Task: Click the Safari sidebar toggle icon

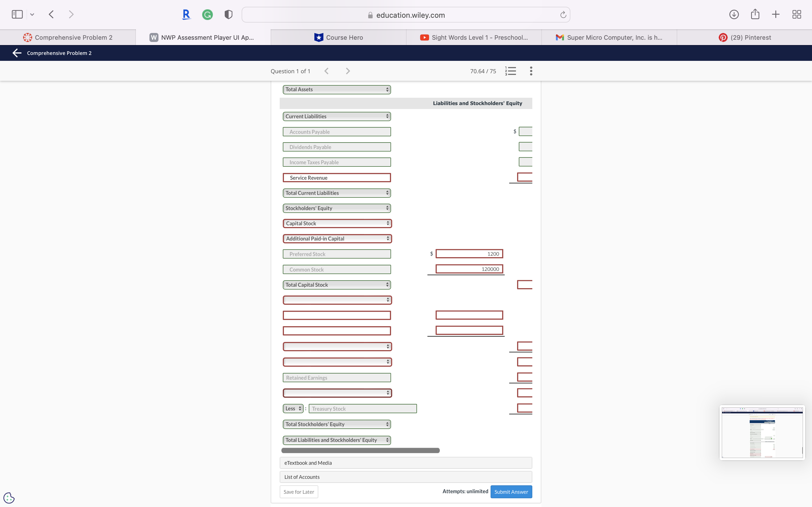Action: coord(17,14)
